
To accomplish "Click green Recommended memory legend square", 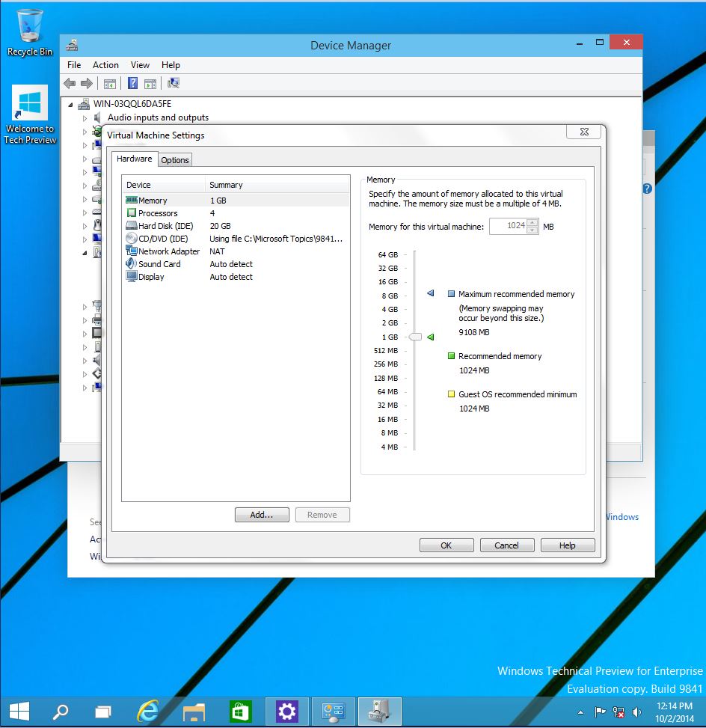I will pyautogui.click(x=451, y=355).
